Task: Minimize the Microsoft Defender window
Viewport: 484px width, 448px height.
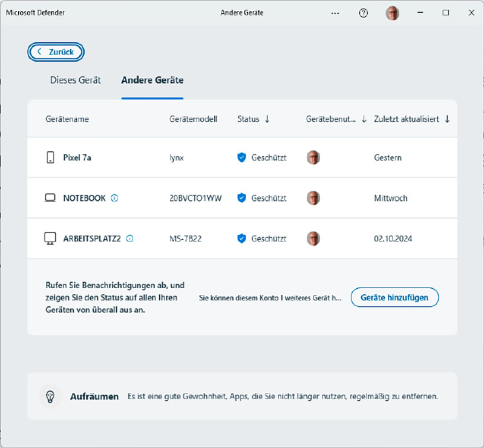Action: (x=420, y=13)
